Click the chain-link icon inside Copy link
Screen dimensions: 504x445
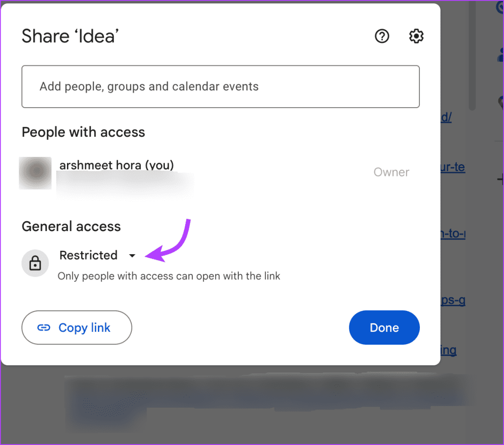tap(44, 327)
